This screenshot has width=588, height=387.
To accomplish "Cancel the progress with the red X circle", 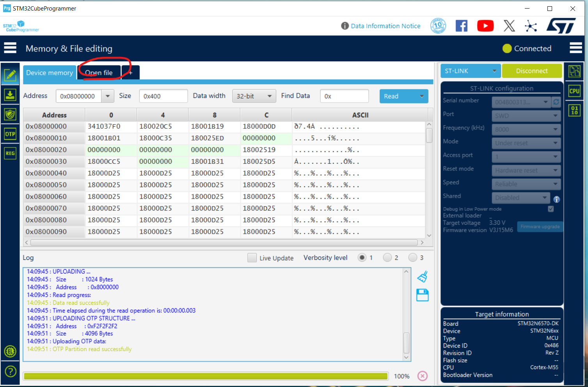I will 422,376.
